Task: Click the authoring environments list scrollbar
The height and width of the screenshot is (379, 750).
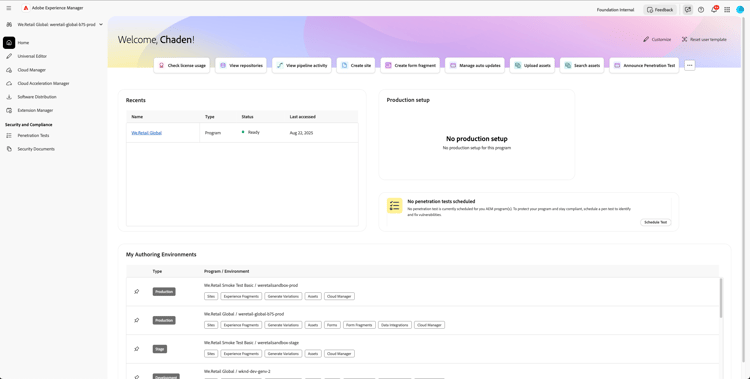Action: [x=721, y=297]
